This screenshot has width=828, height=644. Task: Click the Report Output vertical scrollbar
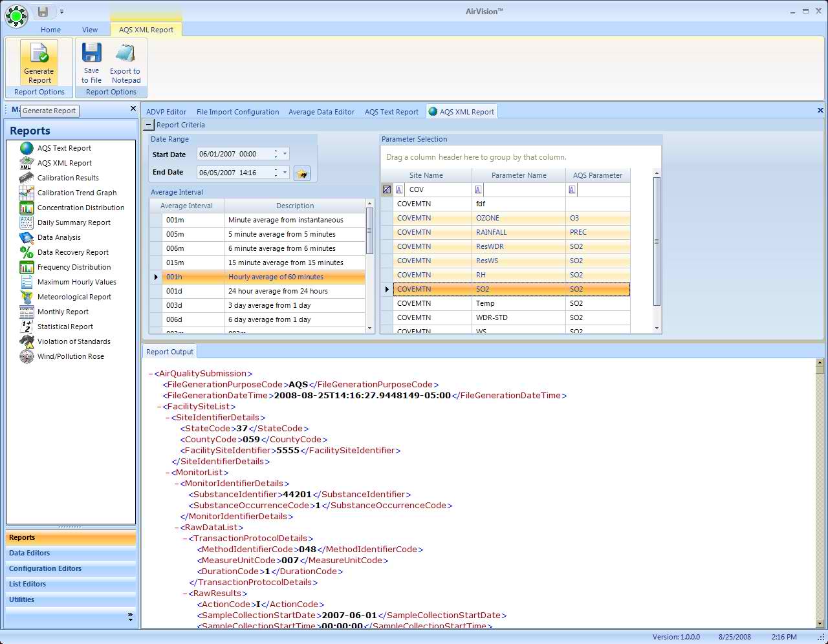pyautogui.click(x=820, y=493)
